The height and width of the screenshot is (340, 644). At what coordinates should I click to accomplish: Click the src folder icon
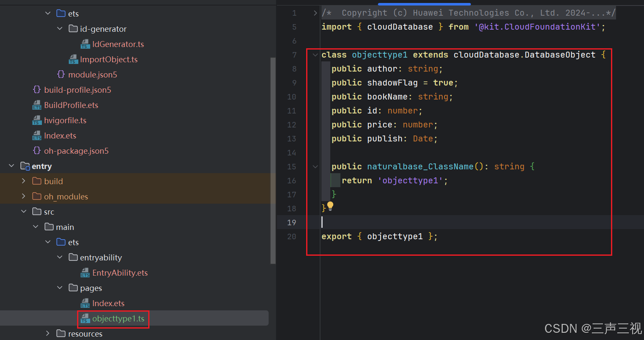(x=37, y=212)
